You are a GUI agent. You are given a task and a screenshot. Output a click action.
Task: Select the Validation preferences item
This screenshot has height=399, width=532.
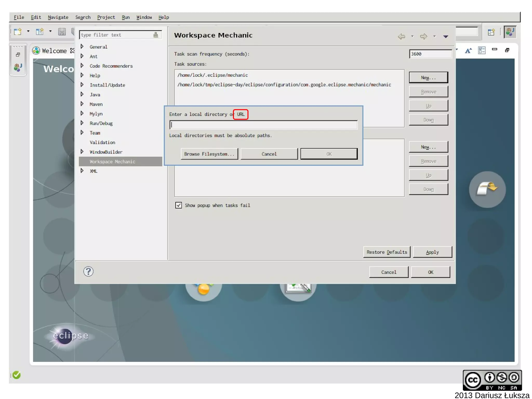pyautogui.click(x=102, y=142)
